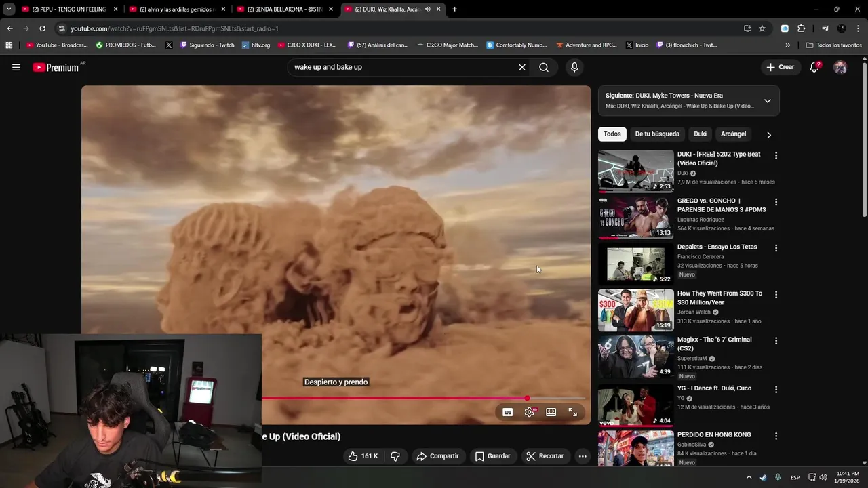Open options menu for DUKI 5202 Type Beat

(x=776, y=156)
